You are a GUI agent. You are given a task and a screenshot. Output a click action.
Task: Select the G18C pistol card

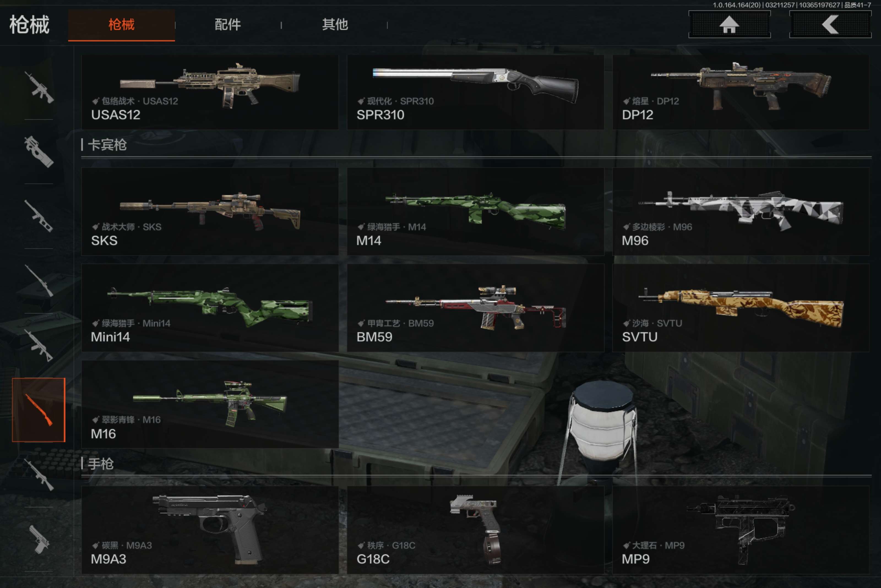(x=475, y=530)
